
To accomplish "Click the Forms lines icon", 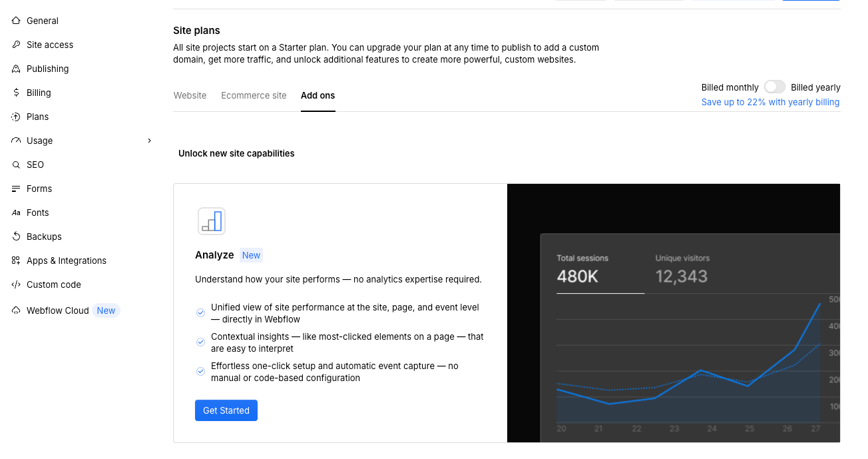I will (x=16, y=189).
